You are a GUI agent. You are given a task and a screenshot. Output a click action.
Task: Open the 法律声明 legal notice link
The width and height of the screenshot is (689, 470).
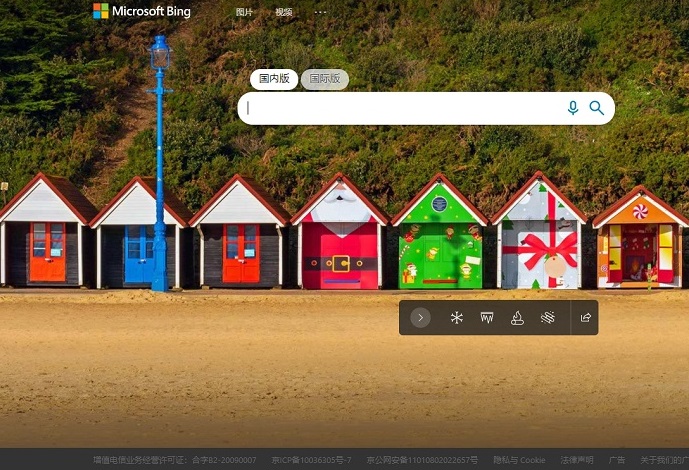click(x=576, y=460)
